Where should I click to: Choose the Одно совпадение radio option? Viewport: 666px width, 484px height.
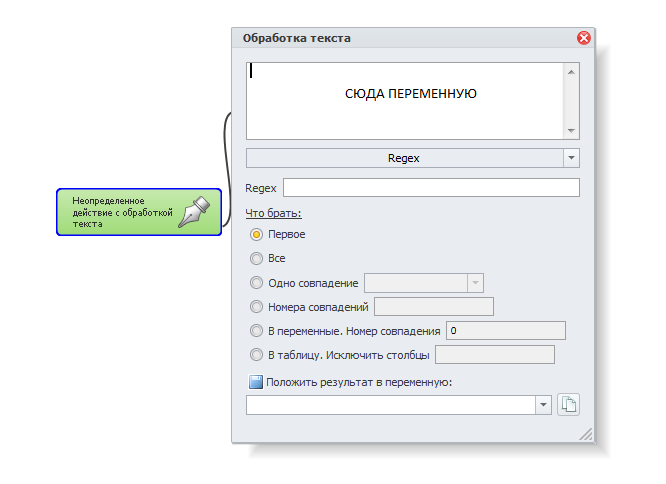coord(257,282)
